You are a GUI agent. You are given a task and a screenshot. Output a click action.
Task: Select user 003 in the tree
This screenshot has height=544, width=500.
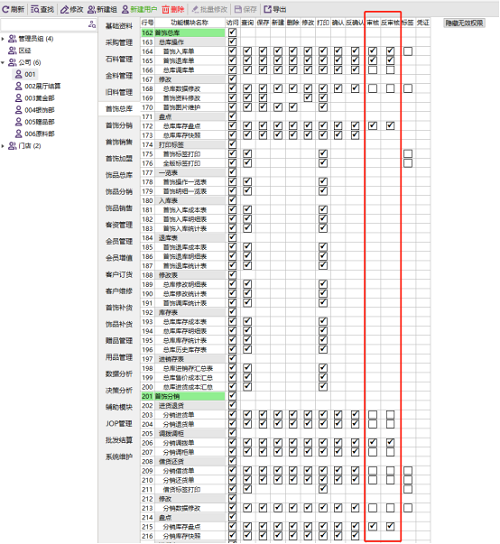[x=34, y=98]
